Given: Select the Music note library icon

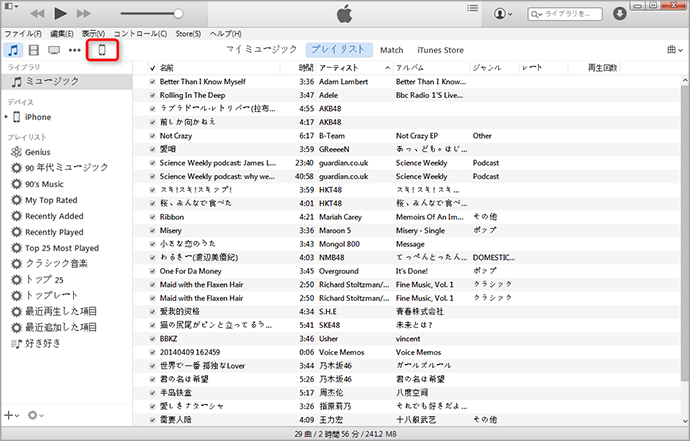Looking at the screenshot, I should coord(13,50).
